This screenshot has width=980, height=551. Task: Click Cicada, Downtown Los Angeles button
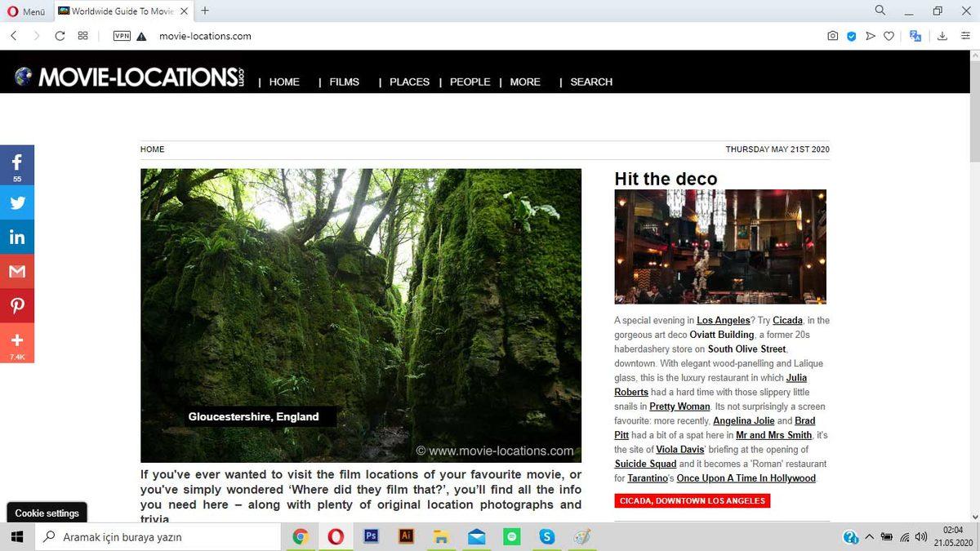(x=692, y=500)
